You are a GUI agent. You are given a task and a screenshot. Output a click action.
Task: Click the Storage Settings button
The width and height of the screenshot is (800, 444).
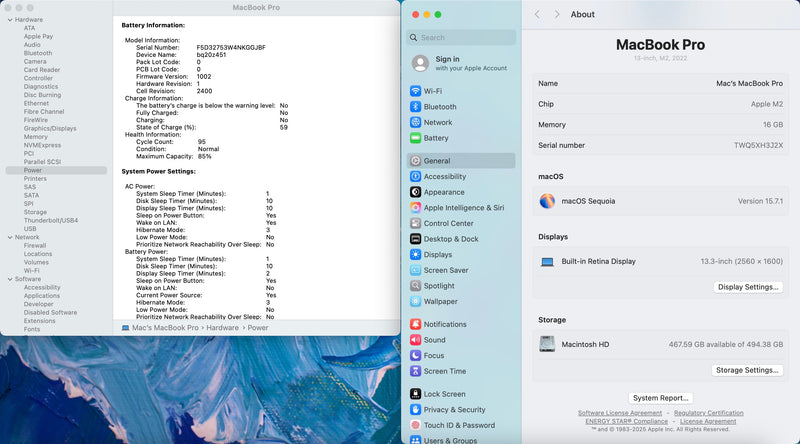747,370
